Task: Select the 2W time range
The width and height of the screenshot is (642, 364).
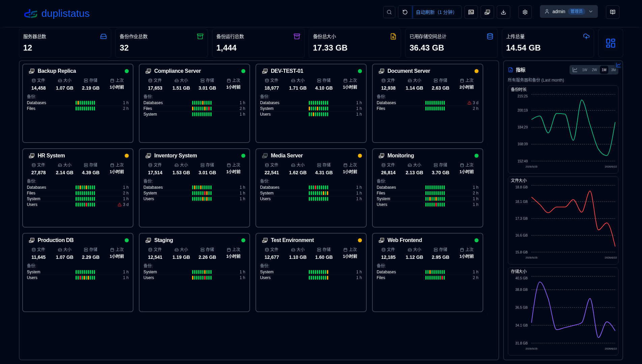Action: (x=594, y=70)
